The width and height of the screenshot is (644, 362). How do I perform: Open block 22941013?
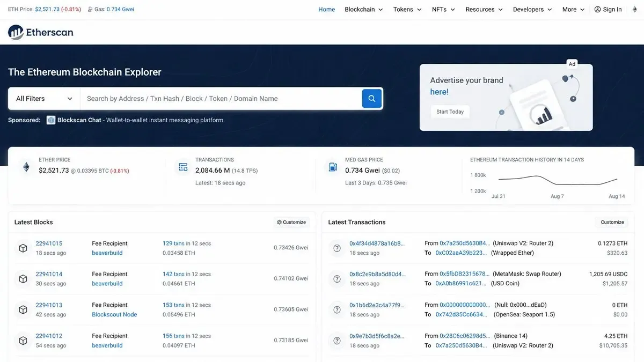click(x=49, y=305)
